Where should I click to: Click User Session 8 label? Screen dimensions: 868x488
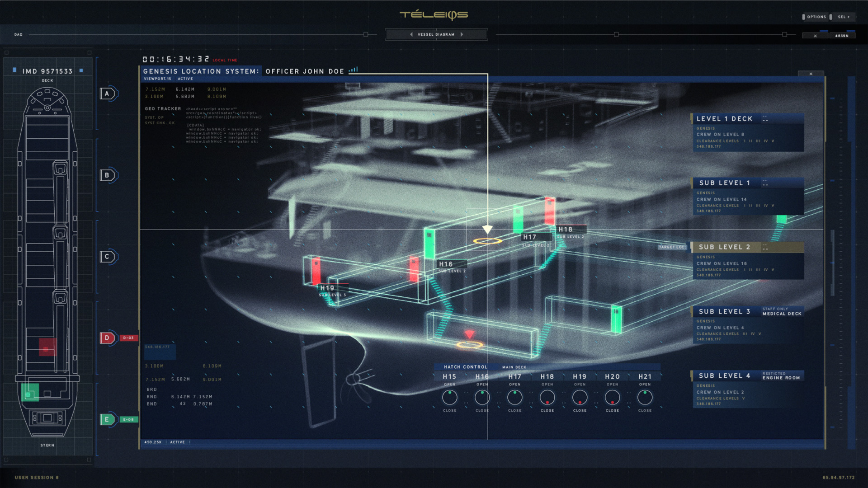[37, 478]
